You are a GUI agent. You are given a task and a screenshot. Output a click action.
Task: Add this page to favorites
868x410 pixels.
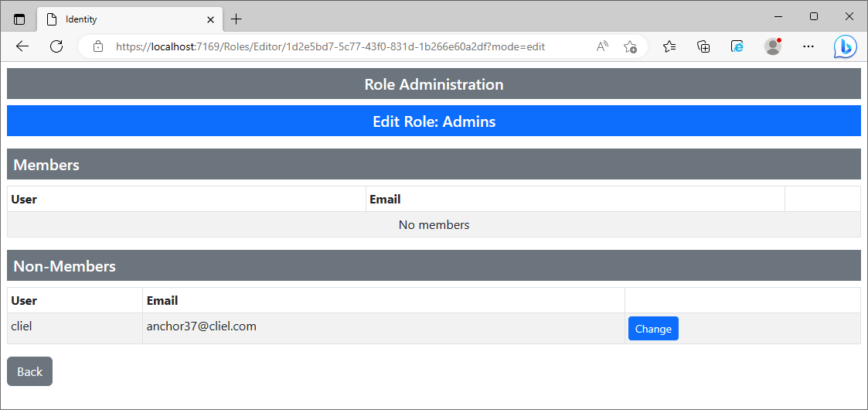pos(630,46)
